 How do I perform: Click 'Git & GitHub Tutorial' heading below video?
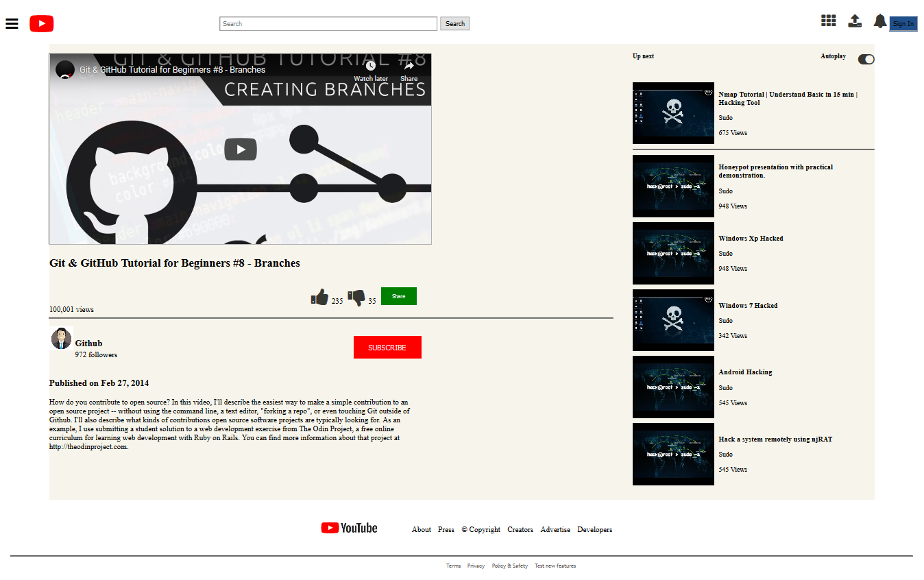tap(175, 263)
